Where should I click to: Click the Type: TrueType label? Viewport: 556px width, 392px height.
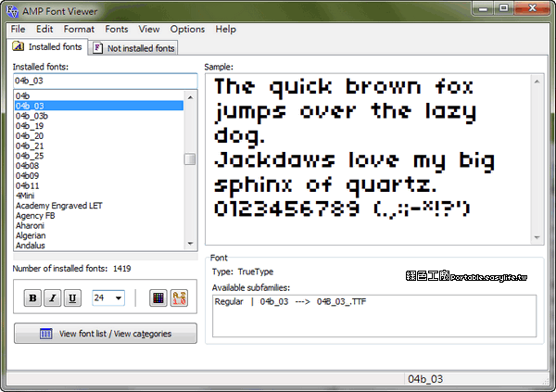[x=243, y=272]
